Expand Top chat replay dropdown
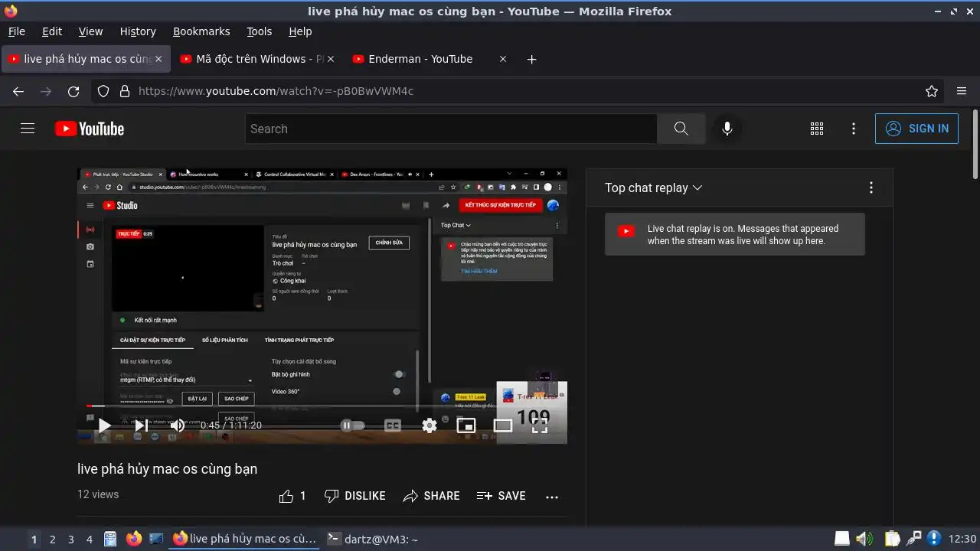Viewport: 980px width, 551px height. tap(654, 187)
